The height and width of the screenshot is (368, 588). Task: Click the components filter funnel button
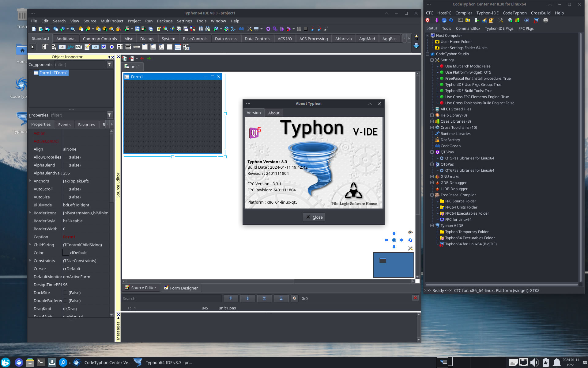click(x=109, y=64)
